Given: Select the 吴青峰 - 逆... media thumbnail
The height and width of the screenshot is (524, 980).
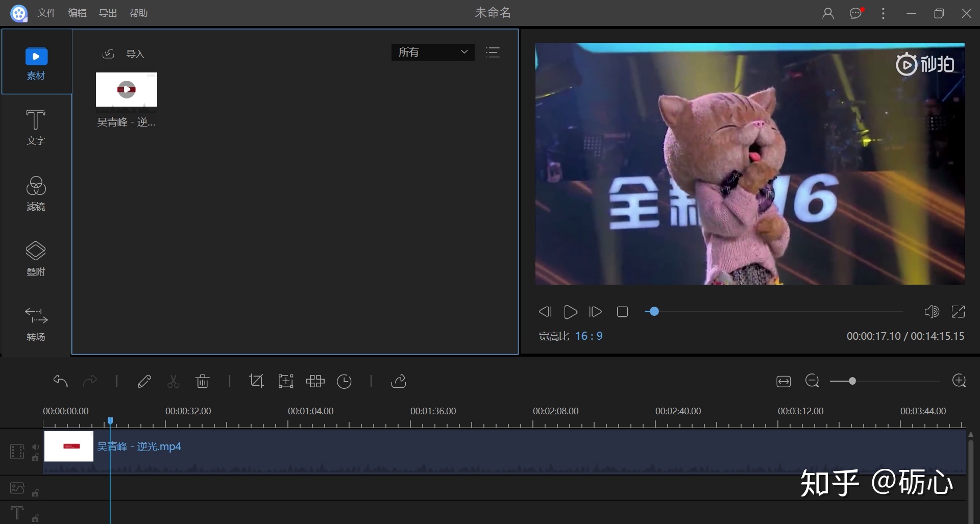Looking at the screenshot, I should click(127, 92).
